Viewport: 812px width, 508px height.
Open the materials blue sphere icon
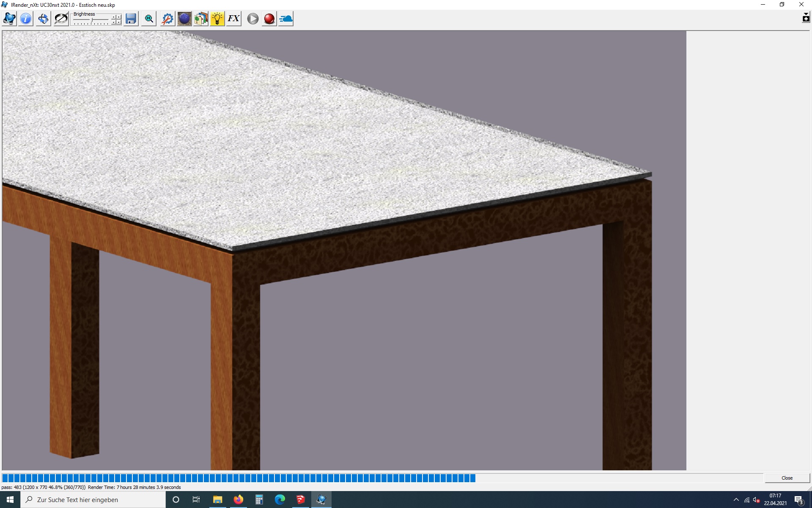184,19
